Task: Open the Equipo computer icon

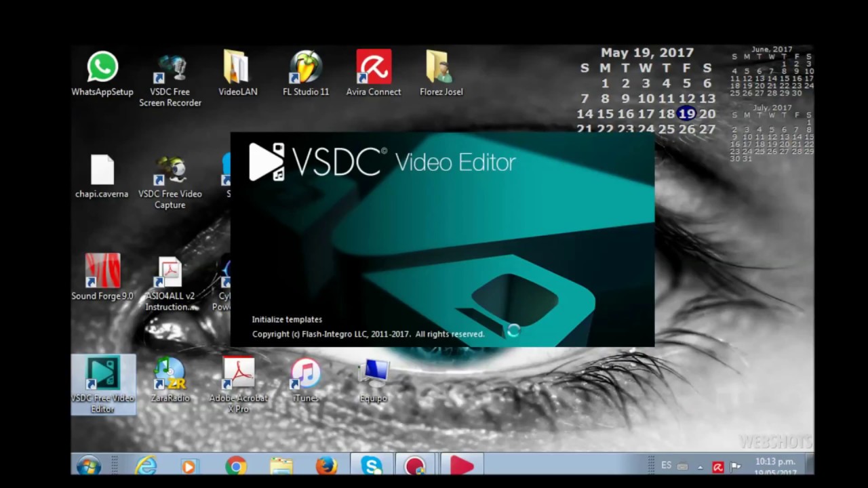Action: (x=374, y=380)
